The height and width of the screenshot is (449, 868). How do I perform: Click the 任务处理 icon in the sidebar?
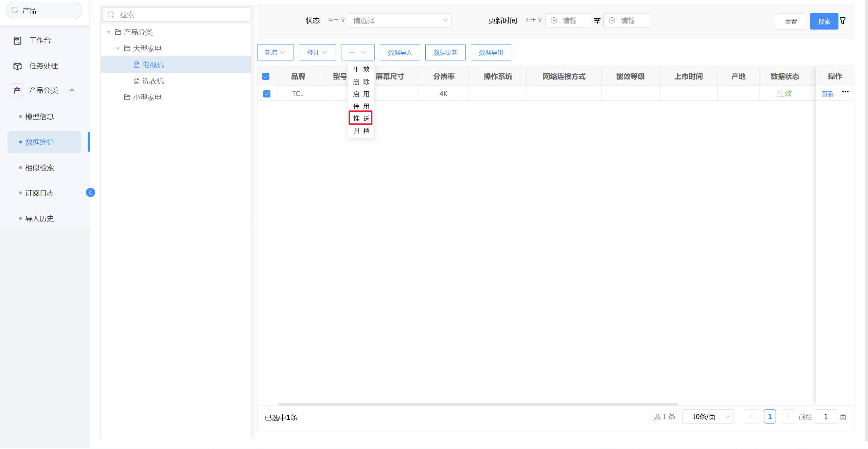click(17, 66)
